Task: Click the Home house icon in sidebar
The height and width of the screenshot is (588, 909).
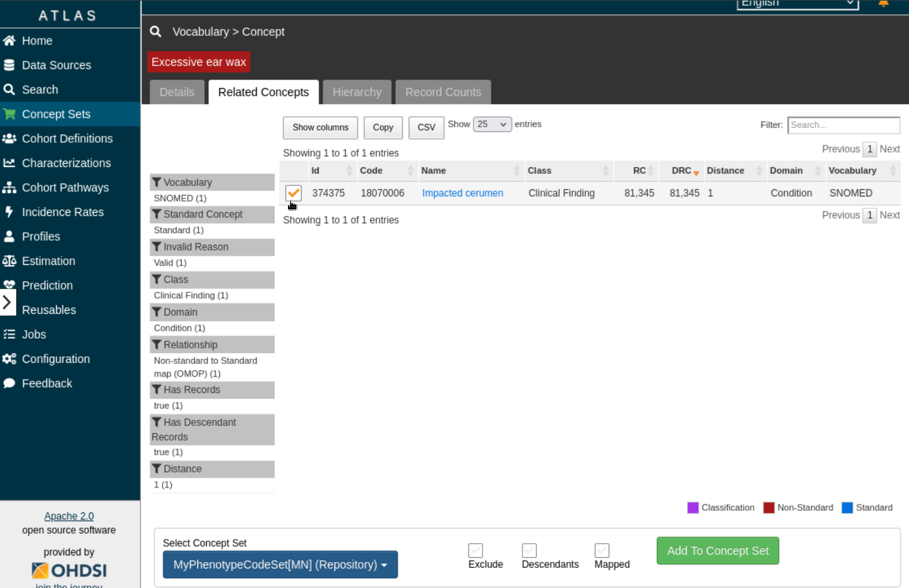Action: (9, 40)
